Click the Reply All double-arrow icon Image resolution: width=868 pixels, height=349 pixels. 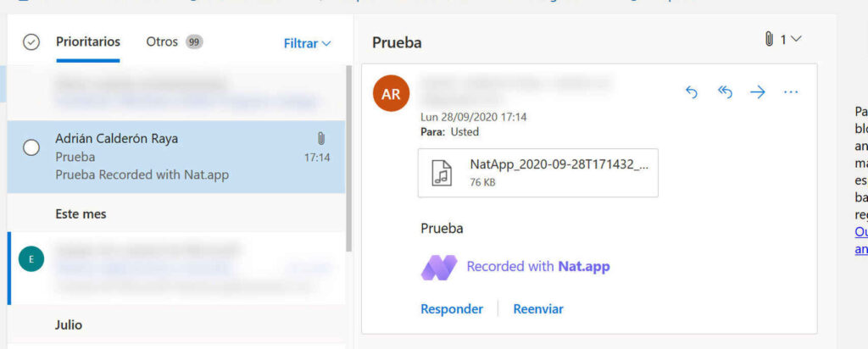(x=725, y=92)
